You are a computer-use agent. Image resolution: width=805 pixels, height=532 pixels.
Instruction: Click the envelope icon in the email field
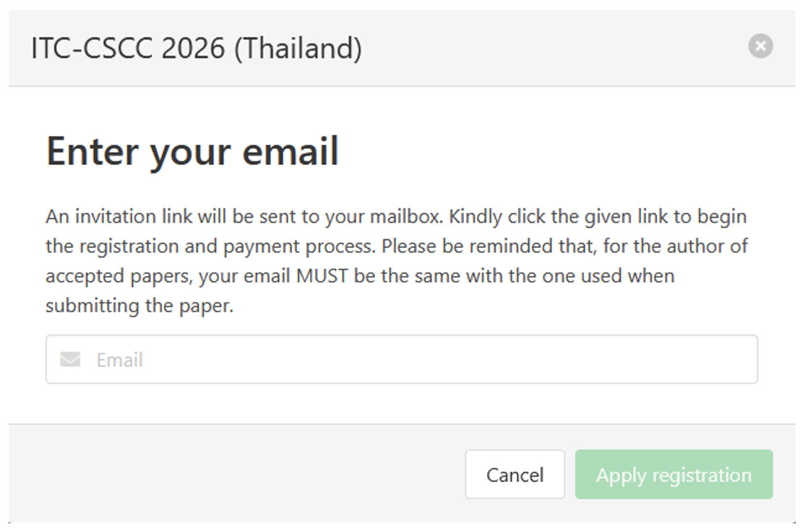coord(70,359)
